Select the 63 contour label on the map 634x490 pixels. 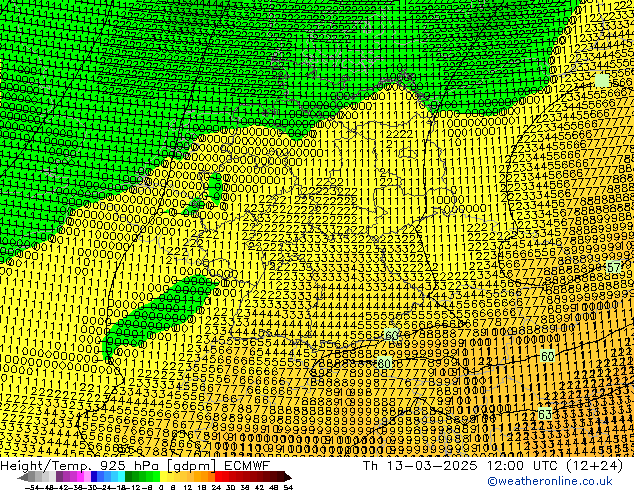(545, 414)
